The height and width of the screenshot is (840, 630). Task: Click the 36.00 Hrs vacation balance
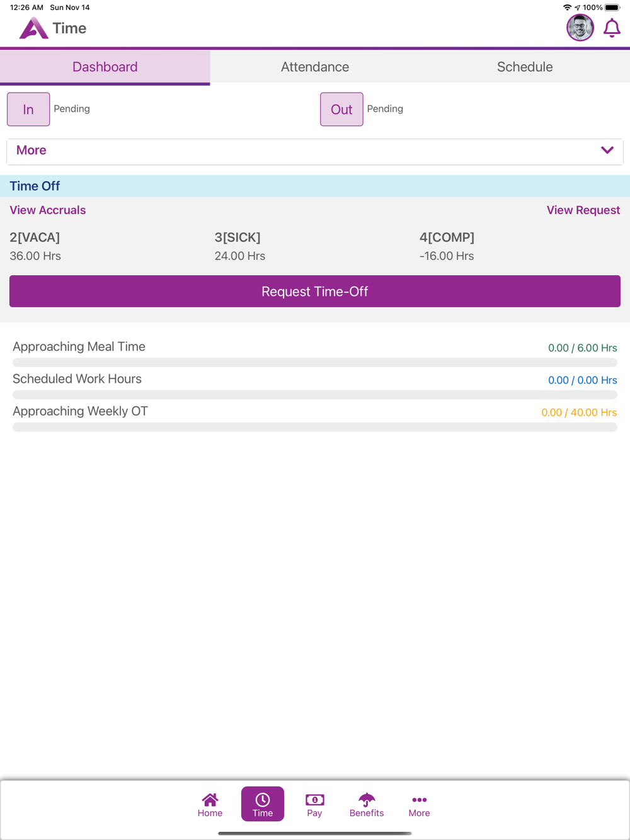pos(35,256)
